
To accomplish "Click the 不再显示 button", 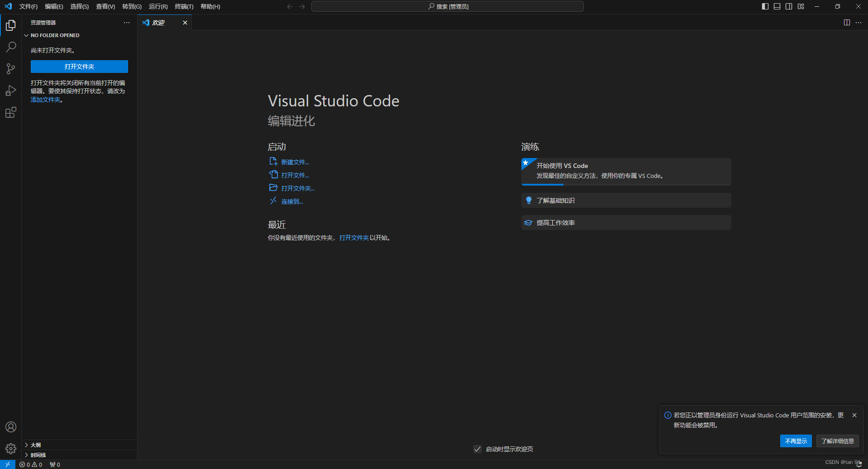I will [x=796, y=441].
